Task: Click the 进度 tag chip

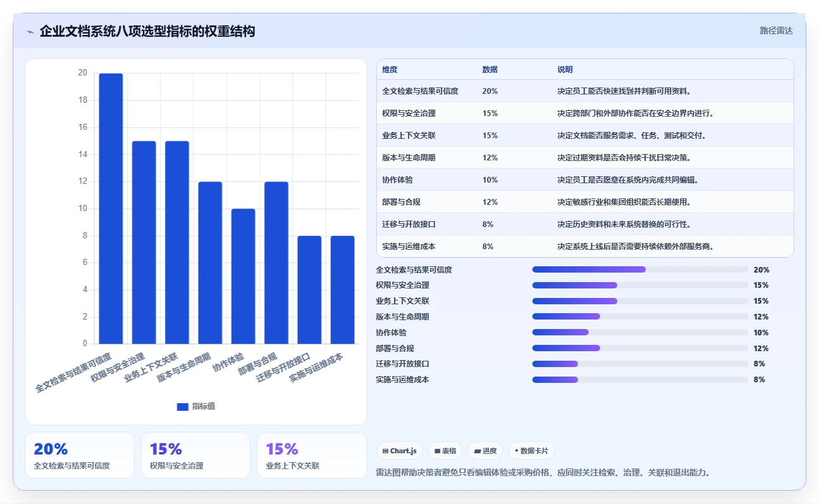Action: 485,451
